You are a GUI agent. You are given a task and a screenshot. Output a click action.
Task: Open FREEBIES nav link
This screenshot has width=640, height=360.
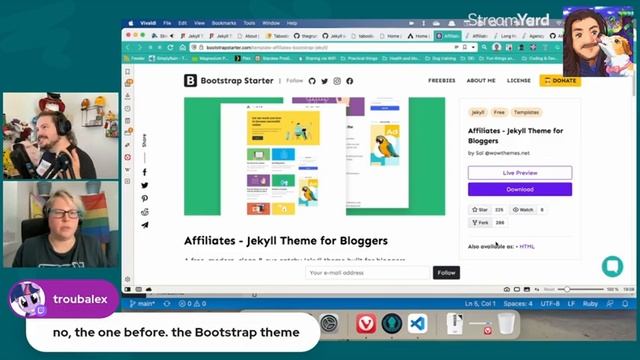pos(442,80)
